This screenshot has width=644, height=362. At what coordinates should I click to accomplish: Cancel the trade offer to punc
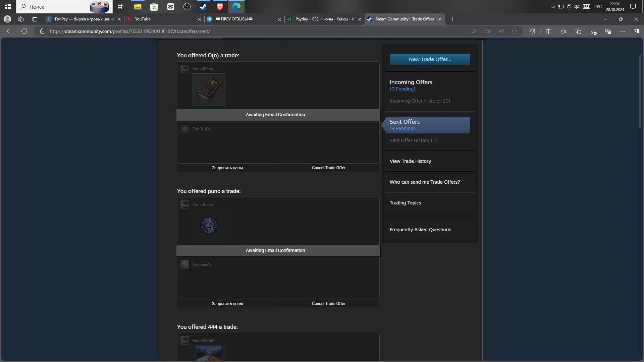pos(328,304)
